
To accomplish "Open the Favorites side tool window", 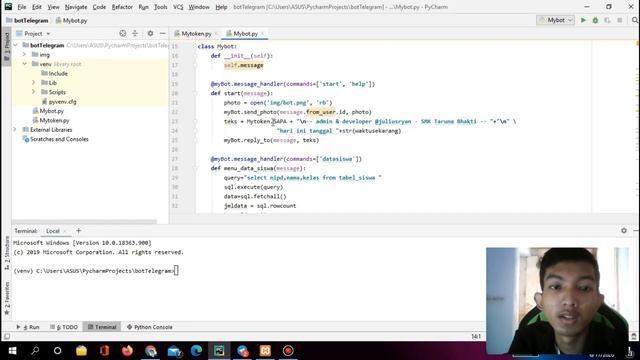I will click(7, 298).
